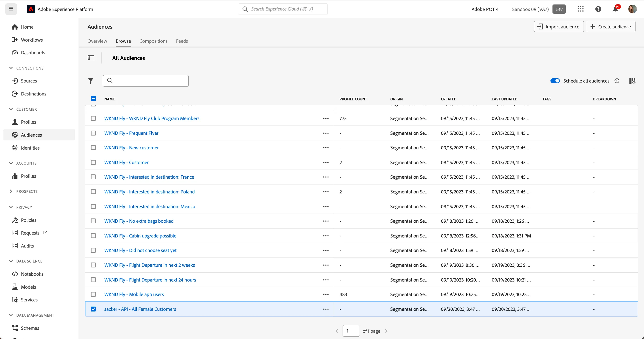The image size is (644, 339).
Task: Open the hamburger navigation menu
Action: (x=11, y=9)
